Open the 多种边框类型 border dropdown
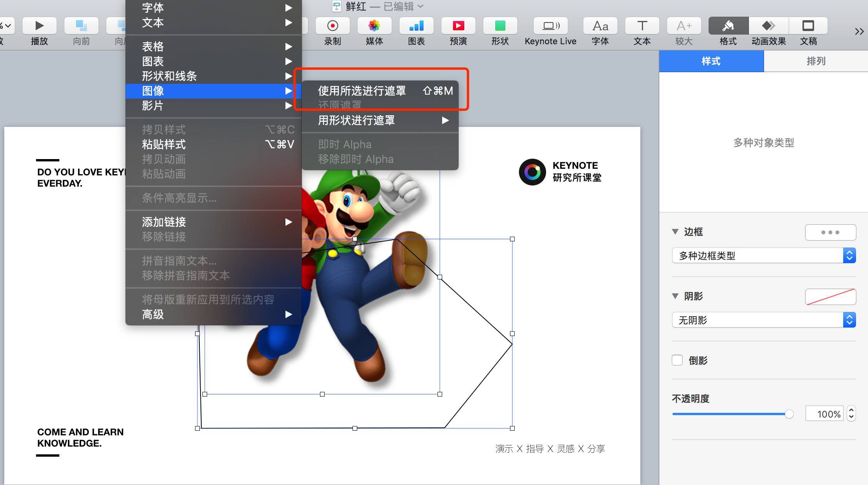Image resolution: width=868 pixels, height=485 pixels. tap(764, 255)
